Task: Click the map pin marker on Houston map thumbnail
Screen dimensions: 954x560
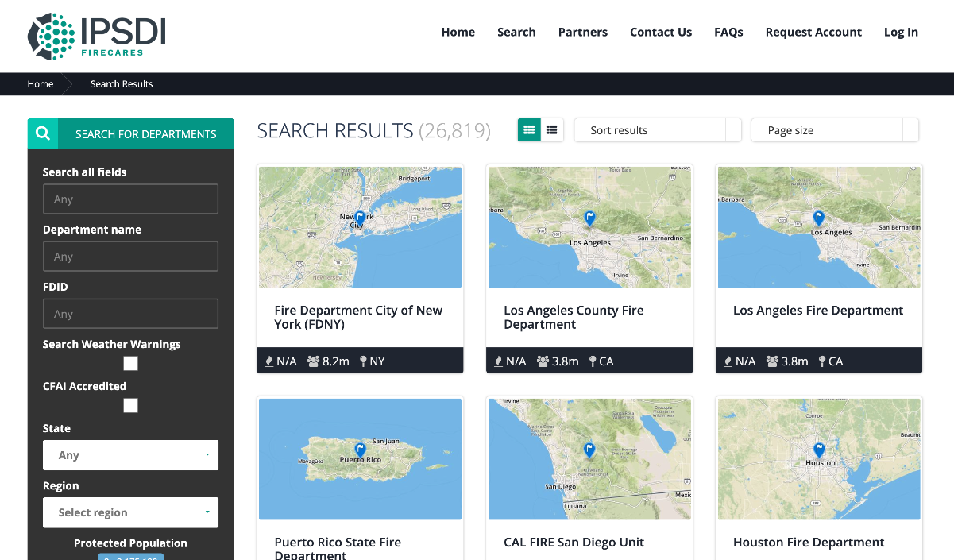Action: point(818,450)
